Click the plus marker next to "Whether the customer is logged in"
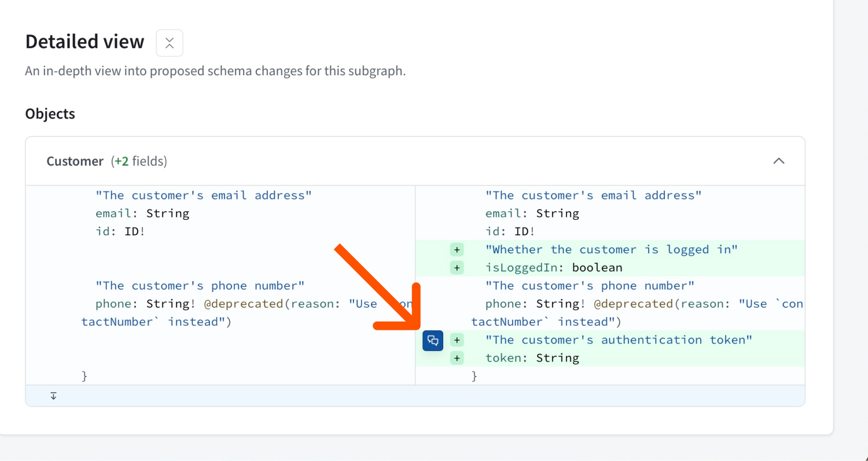Viewport: 868px width, 461px height. (457, 249)
